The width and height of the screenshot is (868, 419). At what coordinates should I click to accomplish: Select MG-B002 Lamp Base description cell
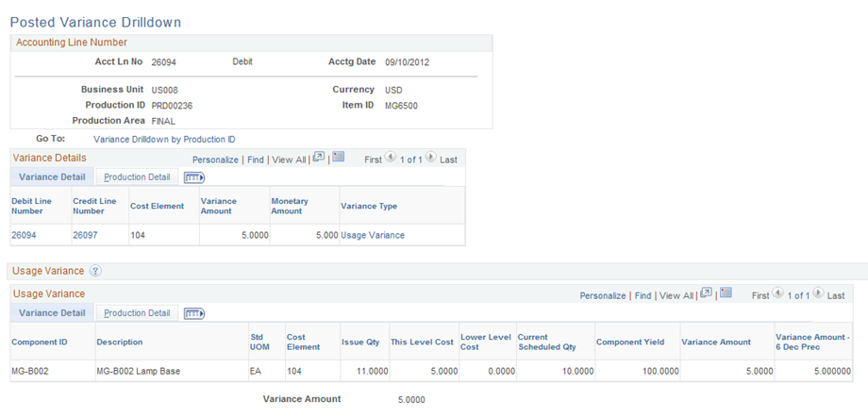[139, 372]
